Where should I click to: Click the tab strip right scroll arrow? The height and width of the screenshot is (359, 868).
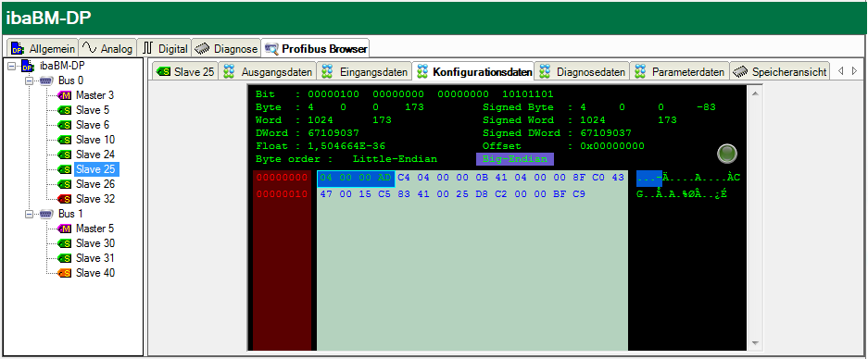[855, 71]
